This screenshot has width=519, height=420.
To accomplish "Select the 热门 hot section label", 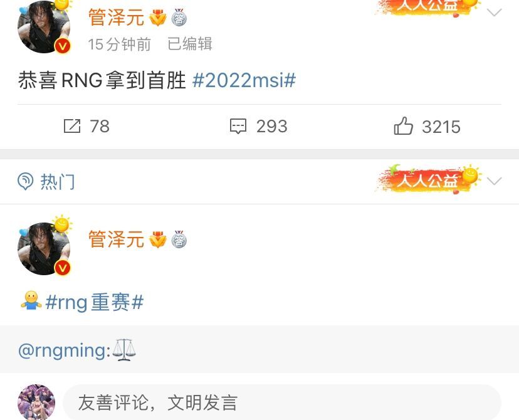I will [x=58, y=182].
